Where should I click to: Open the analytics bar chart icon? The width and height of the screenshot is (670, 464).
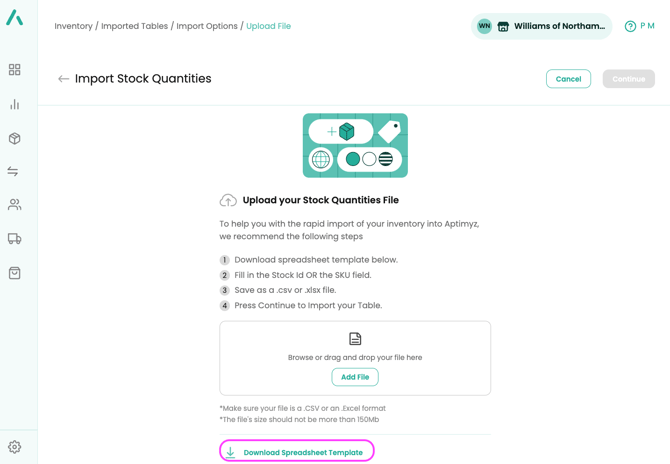coord(14,104)
